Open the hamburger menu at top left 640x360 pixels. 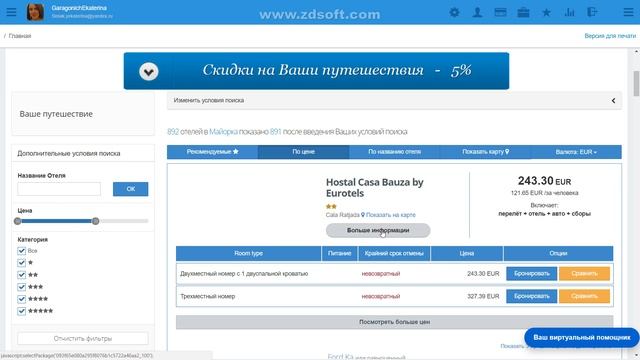coord(11,12)
